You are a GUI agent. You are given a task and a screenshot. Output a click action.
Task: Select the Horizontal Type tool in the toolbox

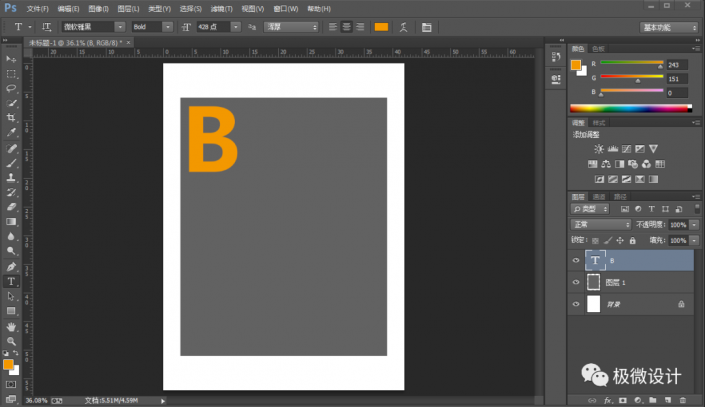point(11,282)
